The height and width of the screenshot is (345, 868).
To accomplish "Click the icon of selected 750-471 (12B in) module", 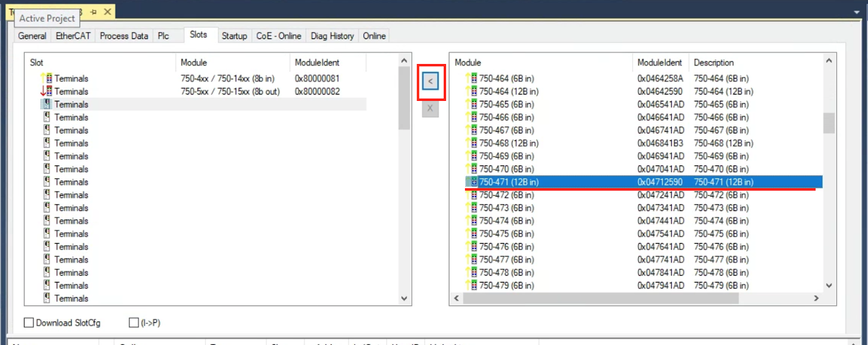I will pos(473,182).
